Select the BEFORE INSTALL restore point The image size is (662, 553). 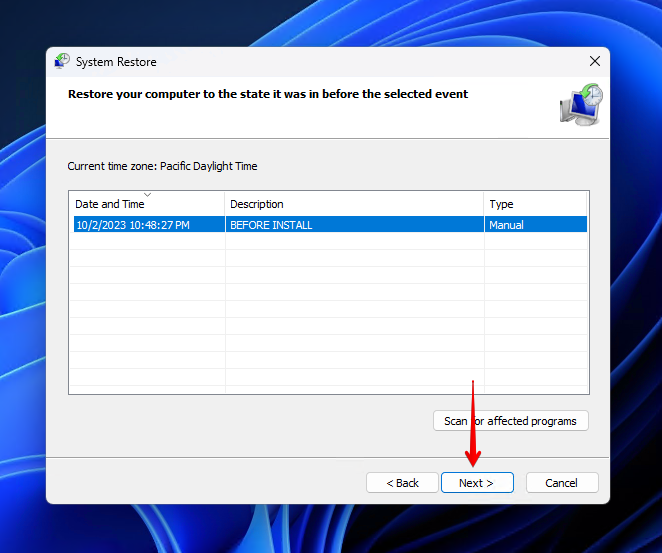271,225
